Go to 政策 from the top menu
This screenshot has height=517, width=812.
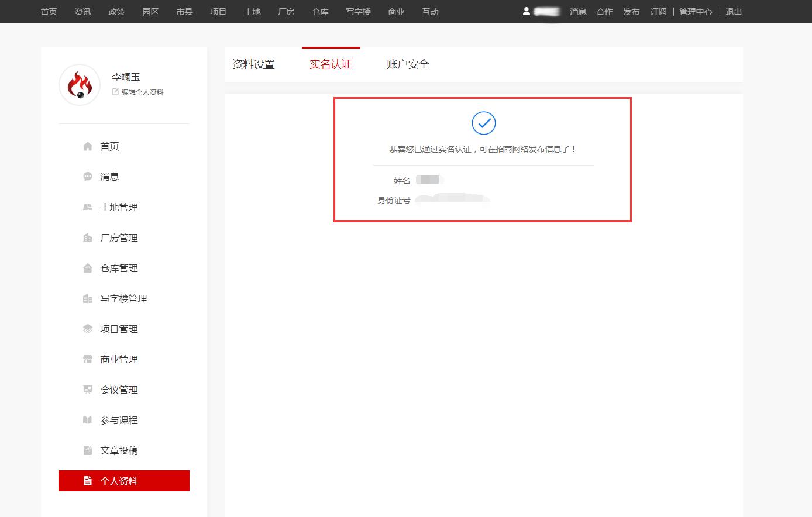pos(116,12)
